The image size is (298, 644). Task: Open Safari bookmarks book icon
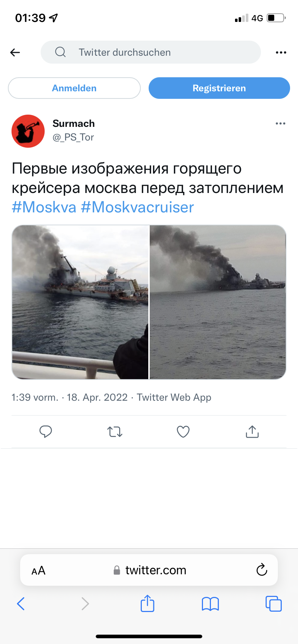tap(211, 604)
